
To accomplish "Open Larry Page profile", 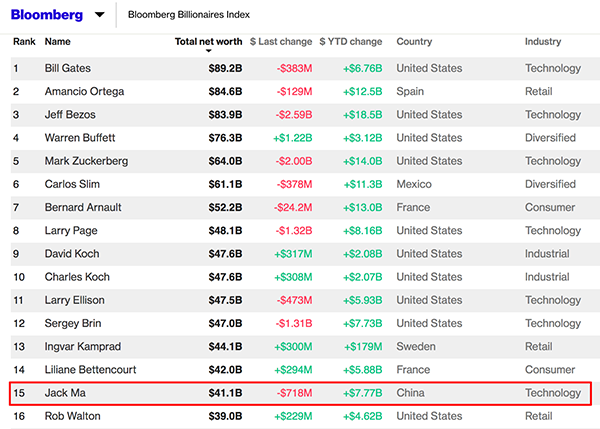I will pos(71,231).
